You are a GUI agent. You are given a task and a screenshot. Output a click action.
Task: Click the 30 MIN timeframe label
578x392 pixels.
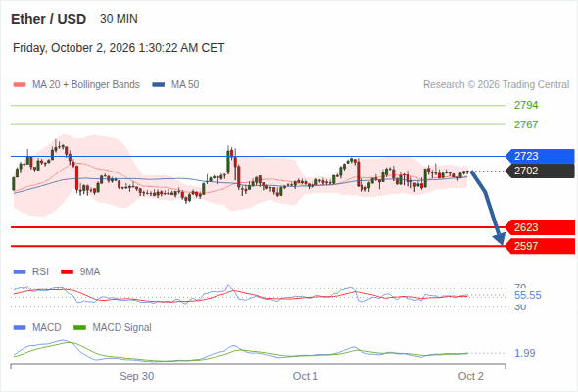click(119, 19)
